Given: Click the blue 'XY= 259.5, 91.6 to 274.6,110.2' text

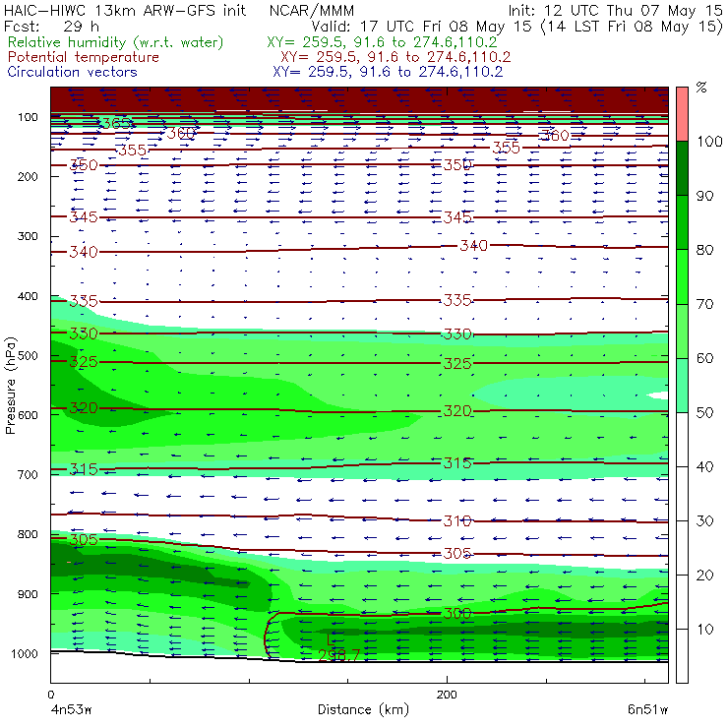Looking at the screenshot, I should (388, 72).
